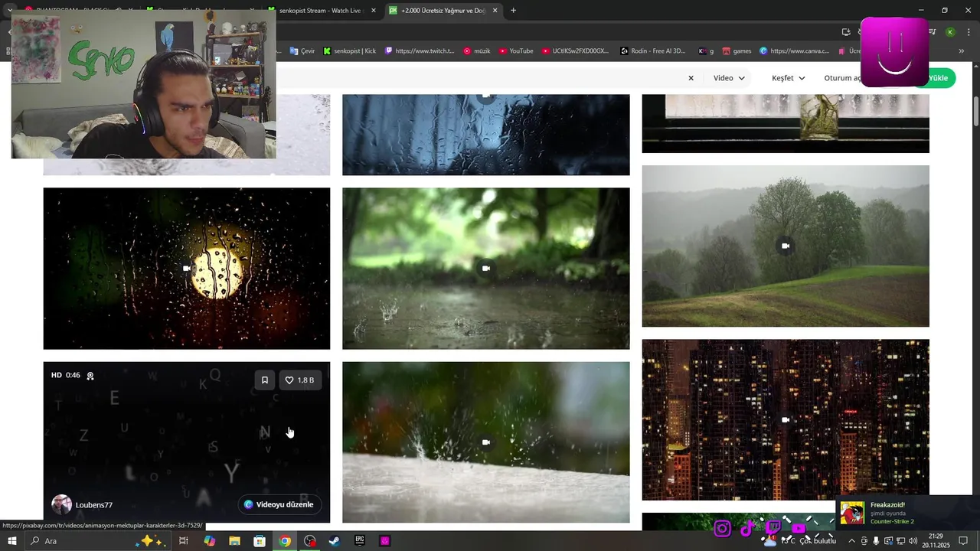Click the install/cast icon in address bar
The width and height of the screenshot is (980, 551).
point(846,32)
